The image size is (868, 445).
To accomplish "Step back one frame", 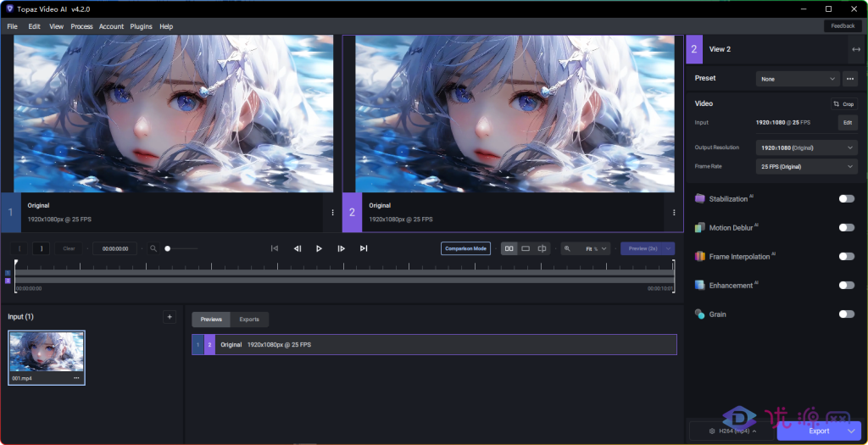I will pyautogui.click(x=298, y=248).
